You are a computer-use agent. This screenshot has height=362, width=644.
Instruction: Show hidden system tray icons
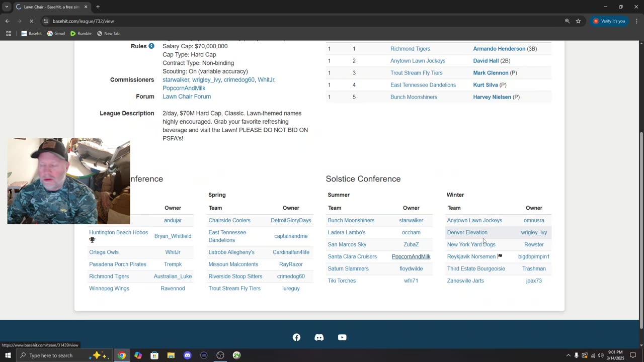[568, 355]
